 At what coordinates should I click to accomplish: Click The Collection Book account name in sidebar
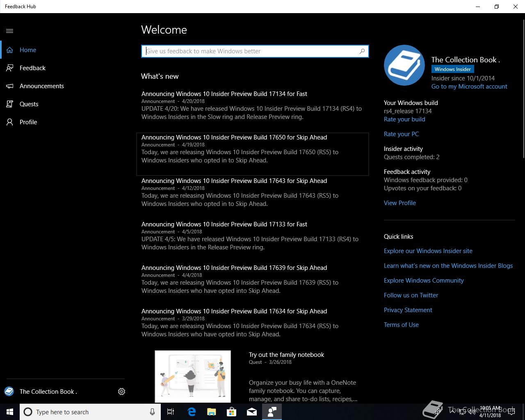[x=48, y=392]
